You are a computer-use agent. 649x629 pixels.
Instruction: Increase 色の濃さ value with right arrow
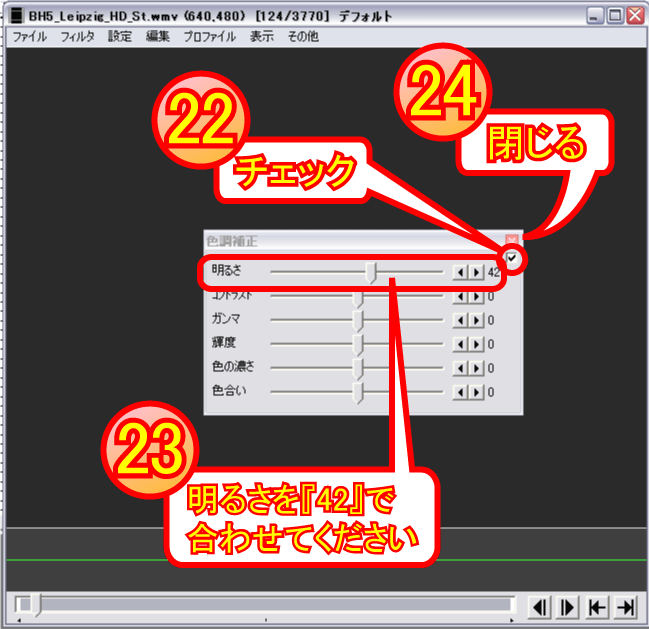click(x=476, y=367)
